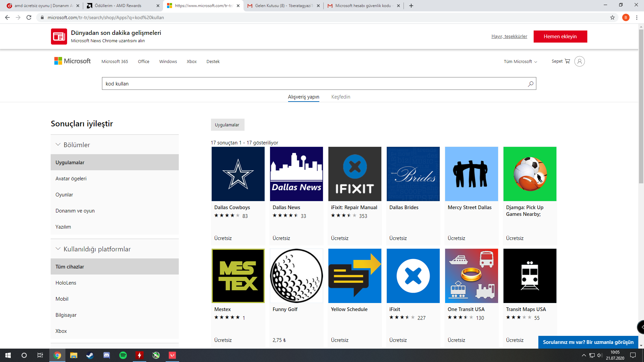Image resolution: width=644 pixels, height=362 pixels.
Task: Select Uygulamalar in Bölümler filter
Action: coord(115,162)
